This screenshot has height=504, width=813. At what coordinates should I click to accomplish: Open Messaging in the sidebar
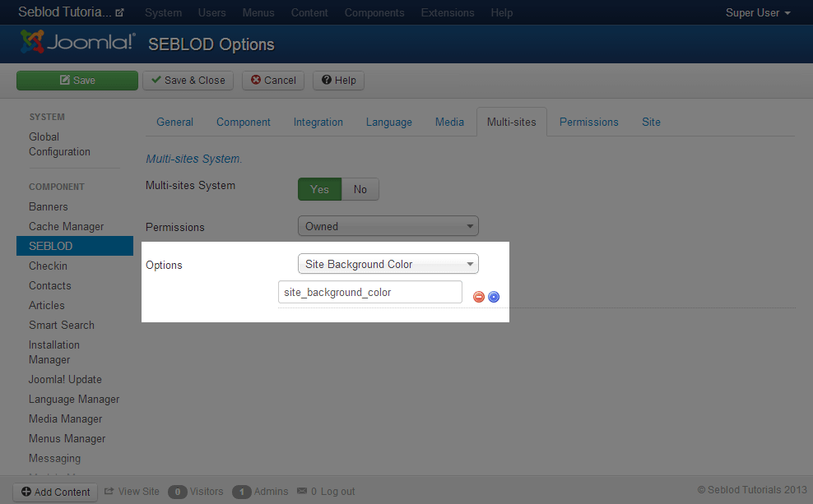click(54, 458)
